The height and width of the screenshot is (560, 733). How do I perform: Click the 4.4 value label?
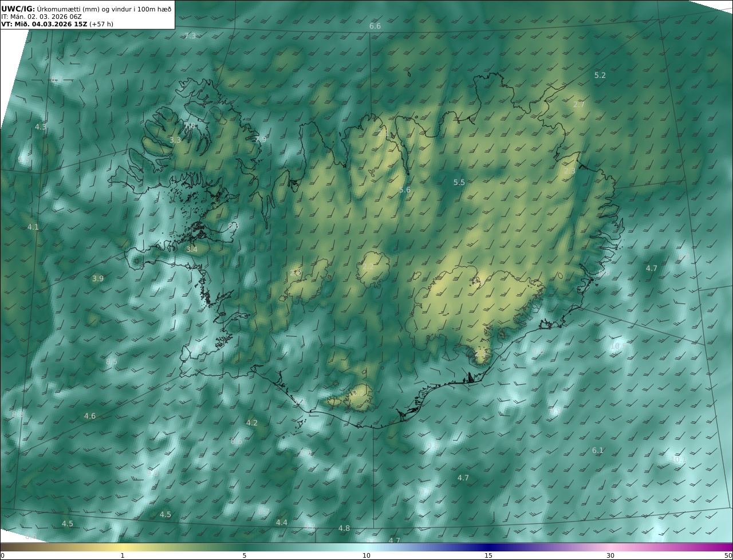click(282, 522)
